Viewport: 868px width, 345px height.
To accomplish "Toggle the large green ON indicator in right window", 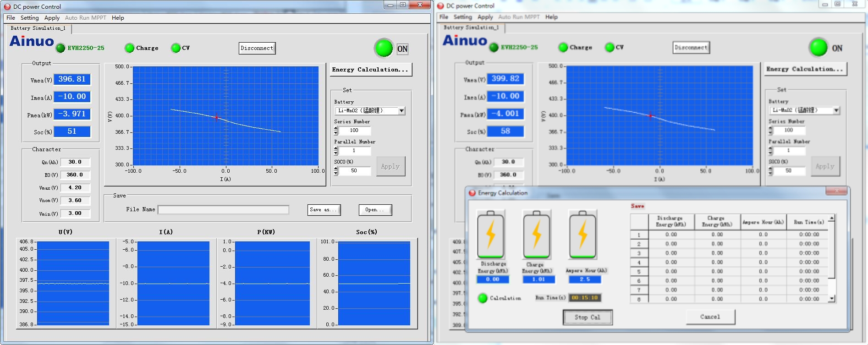I will pos(818,47).
